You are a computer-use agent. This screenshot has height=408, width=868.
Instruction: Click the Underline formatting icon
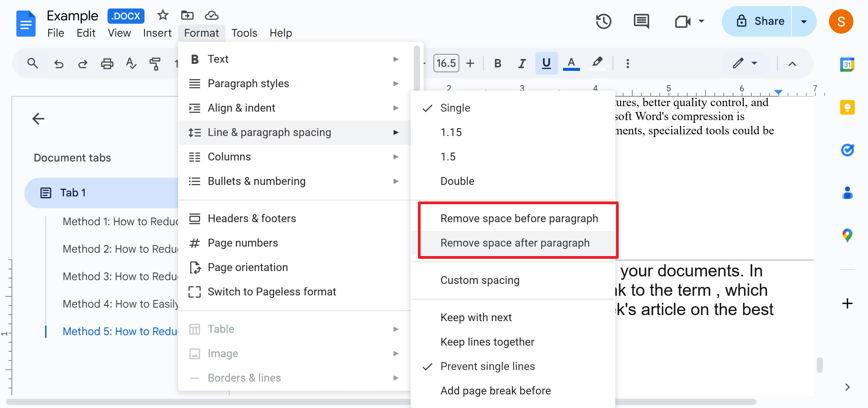tap(547, 63)
